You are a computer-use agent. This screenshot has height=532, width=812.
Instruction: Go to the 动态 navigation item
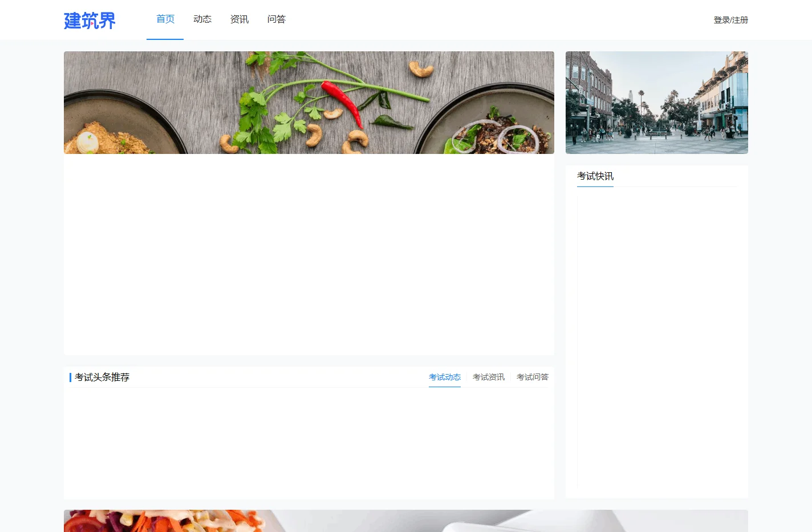202,19
